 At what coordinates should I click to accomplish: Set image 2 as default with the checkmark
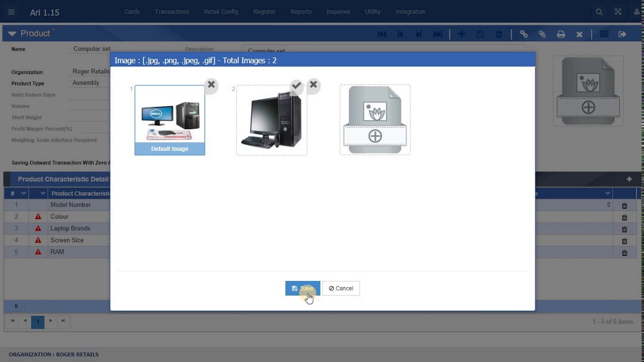(x=296, y=85)
